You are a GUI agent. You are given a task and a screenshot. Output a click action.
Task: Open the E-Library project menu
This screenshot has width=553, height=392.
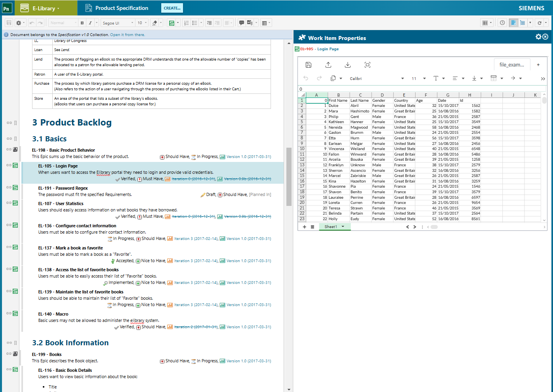pyautogui.click(x=45, y=8)
